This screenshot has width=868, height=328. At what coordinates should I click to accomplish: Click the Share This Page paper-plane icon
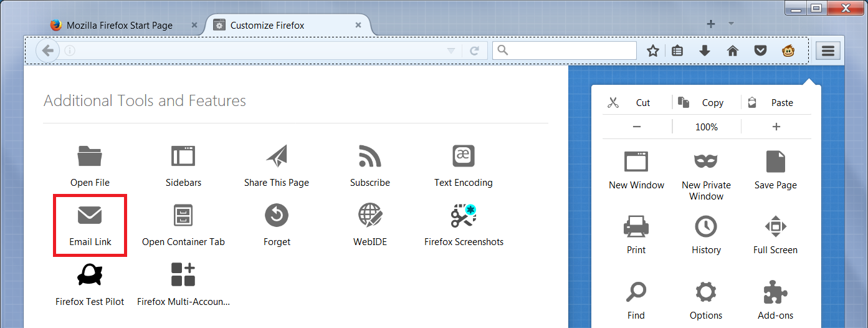[x=277, y=156]
